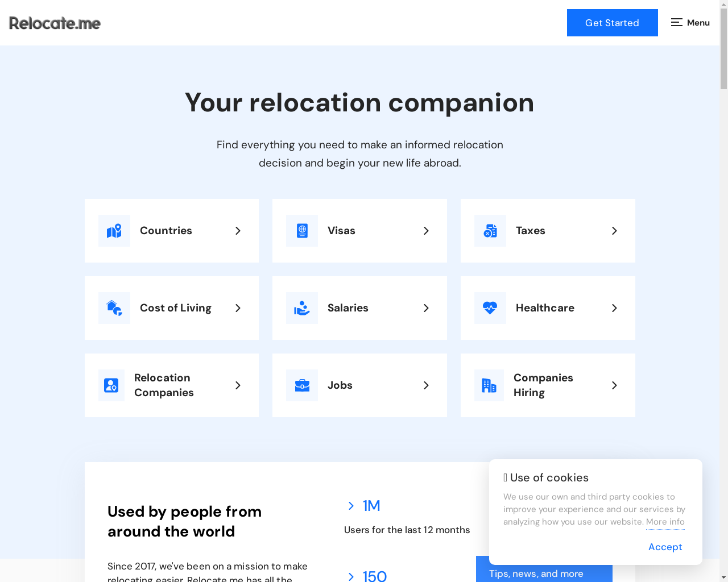Click the hamburger menu icon
728x582 pixels.
click(x=677, y=23)
